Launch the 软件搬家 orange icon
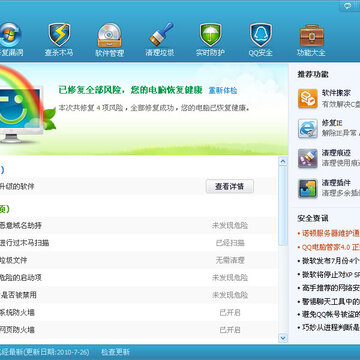360x360 pixels. (308, 99)
